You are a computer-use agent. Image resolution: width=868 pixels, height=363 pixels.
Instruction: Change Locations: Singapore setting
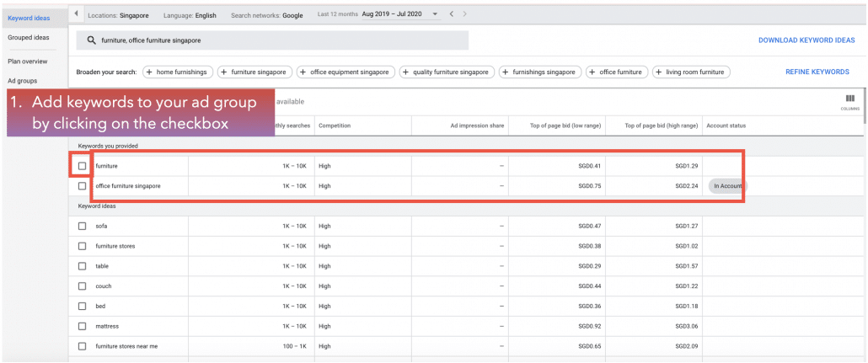[x=119, y=15]
